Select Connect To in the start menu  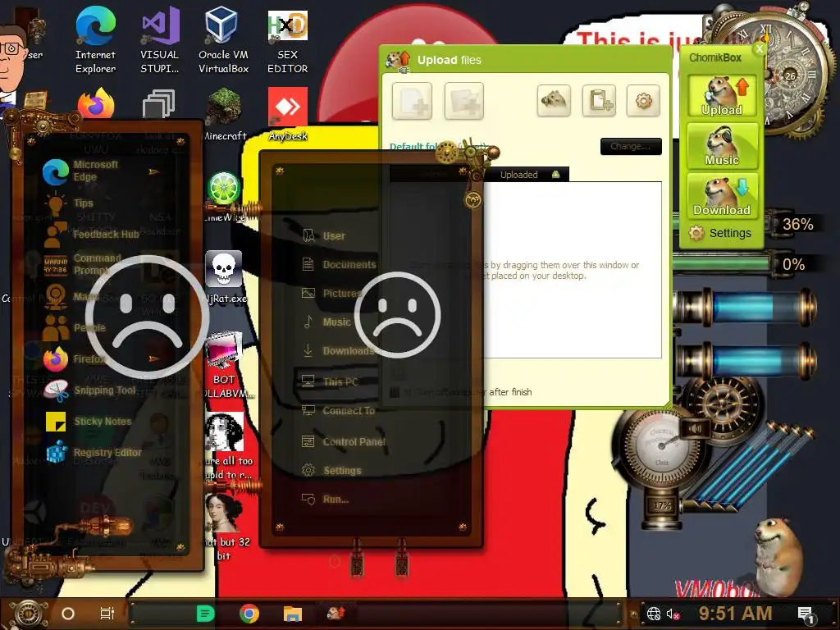coord(339,411)
